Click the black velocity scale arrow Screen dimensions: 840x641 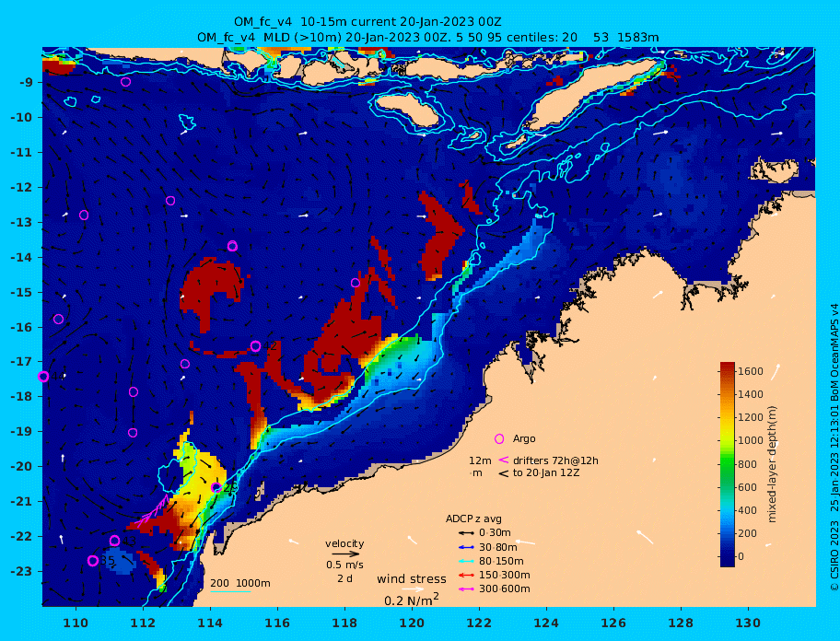[345, 554]
